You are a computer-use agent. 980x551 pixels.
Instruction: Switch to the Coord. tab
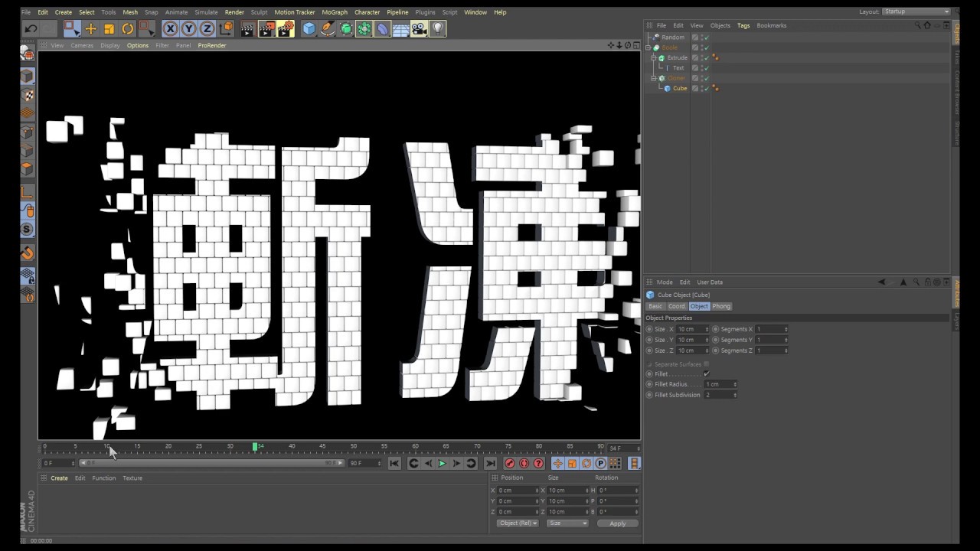click(x=677, y=306)
